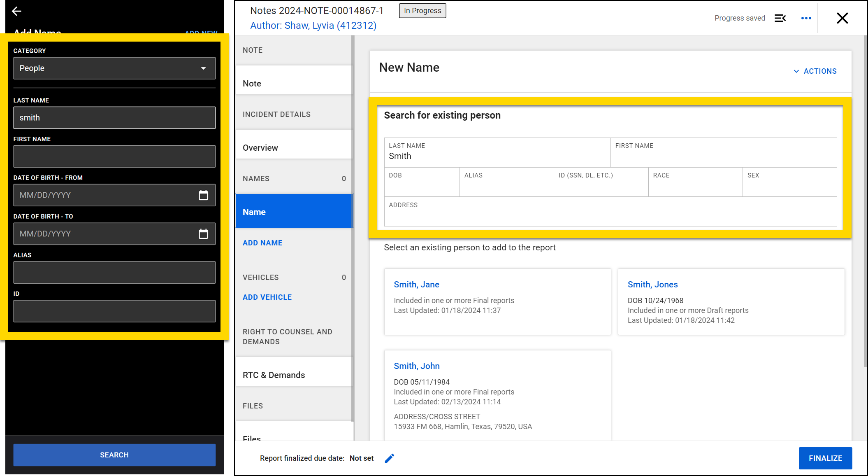The width and height of the screenshot is (868, 476).
Task: Click the First Name search field
Action: click(723, 156)
